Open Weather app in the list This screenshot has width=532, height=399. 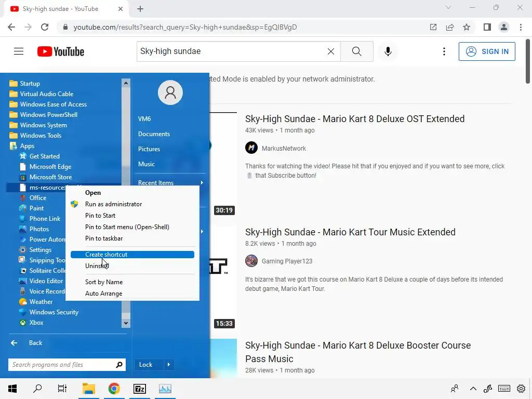pyautogui.click(x=41, y=302)
